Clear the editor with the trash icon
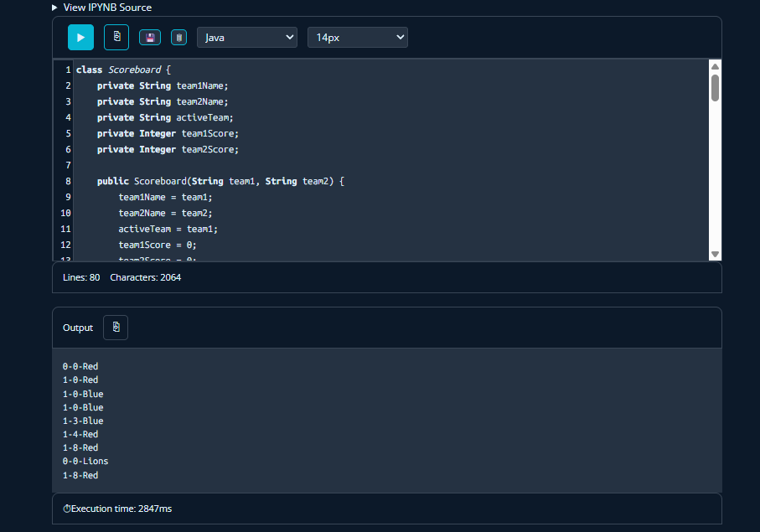760x532 pixels. 178,38
